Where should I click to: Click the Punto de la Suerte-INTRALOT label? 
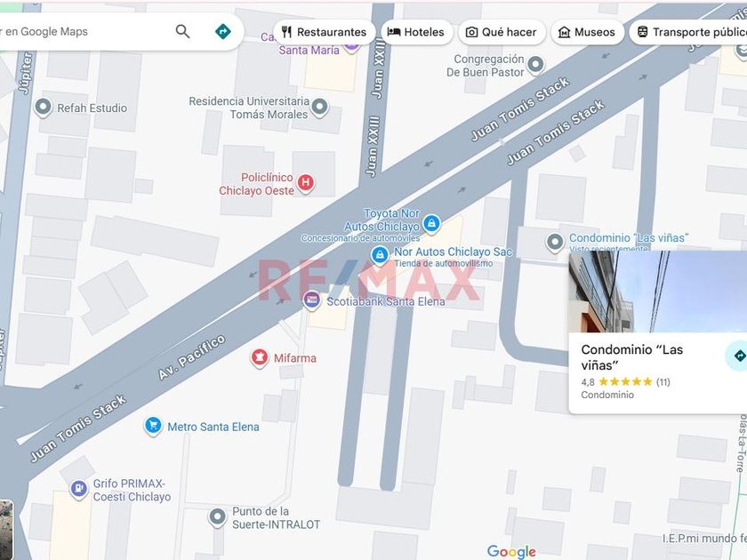tap(276, 518)
